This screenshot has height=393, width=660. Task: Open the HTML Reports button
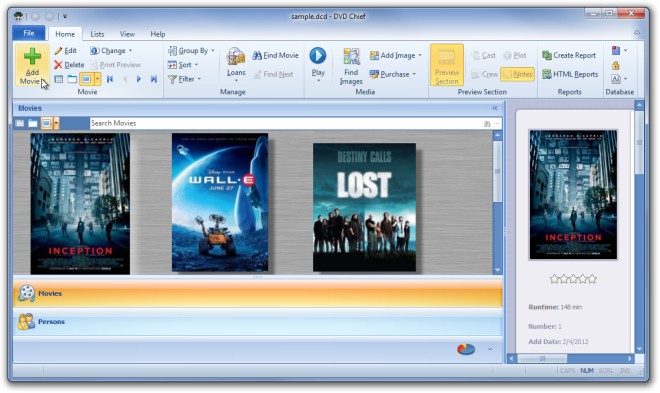tap(570, 74)
